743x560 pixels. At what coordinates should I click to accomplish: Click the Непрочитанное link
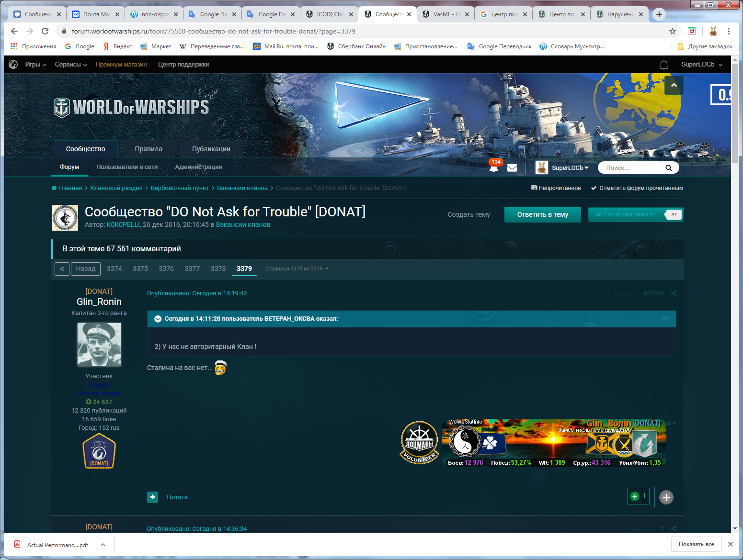click(x=556, y=188)
